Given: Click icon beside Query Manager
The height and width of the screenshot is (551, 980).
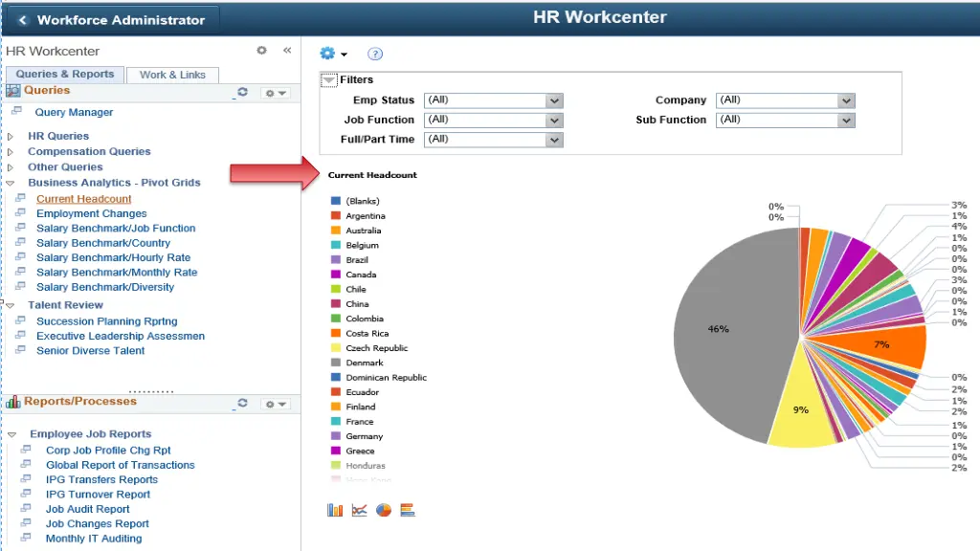Looking at the screenshot, I should (17, 111).
